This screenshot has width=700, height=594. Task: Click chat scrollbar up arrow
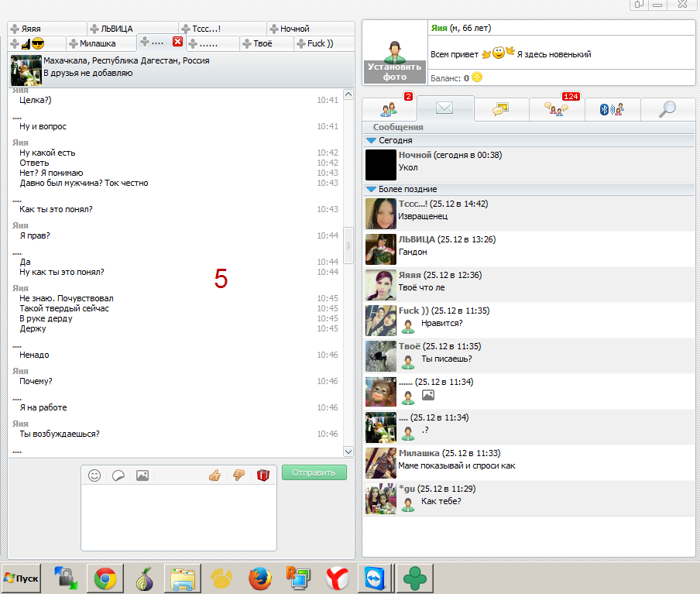[x=348, y=94]
